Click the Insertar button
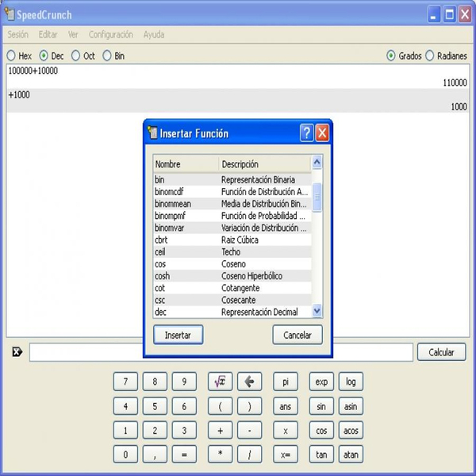476x476 pixels. coord(178,335)
